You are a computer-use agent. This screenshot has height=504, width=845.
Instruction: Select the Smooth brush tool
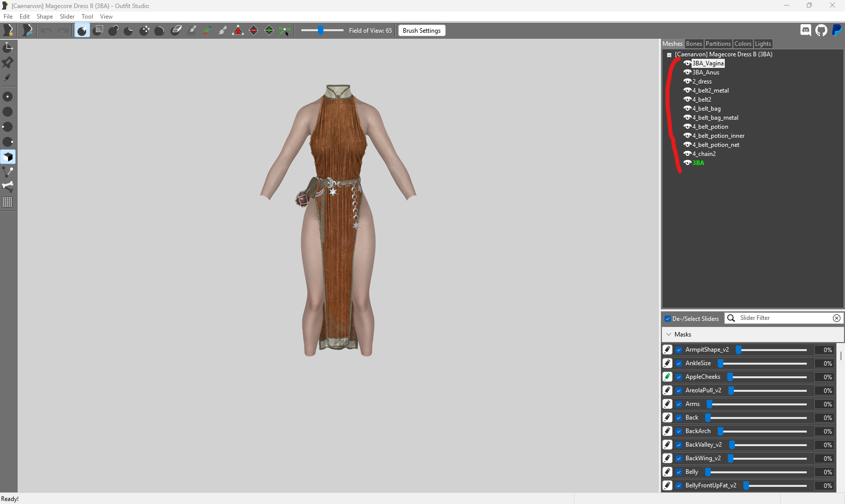click(160, 31)
